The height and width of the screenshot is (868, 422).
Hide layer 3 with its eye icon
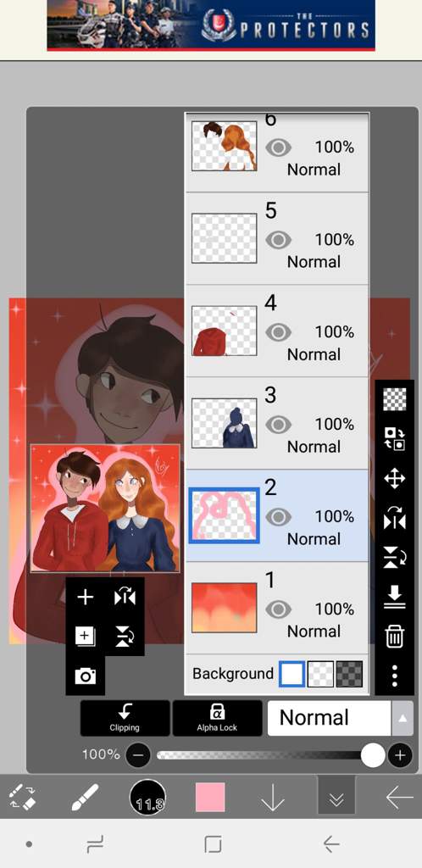point(278,425)
